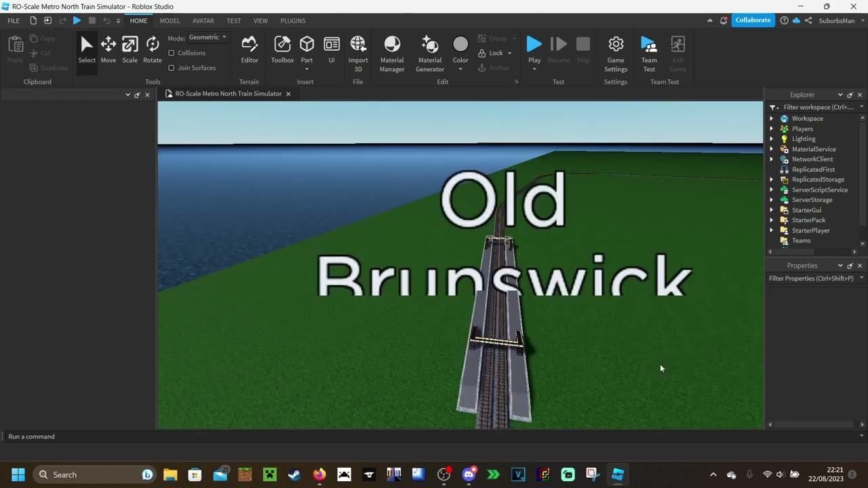
Task: Open File Explorer from the taskbar
Action: [170, 474]
